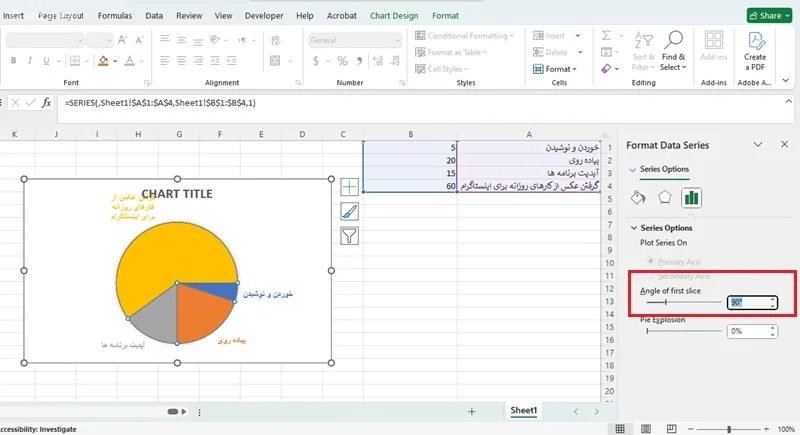Click the Pie Explosion percentage input field
This screenshot has width=800, height=435.
coord(742,330)
